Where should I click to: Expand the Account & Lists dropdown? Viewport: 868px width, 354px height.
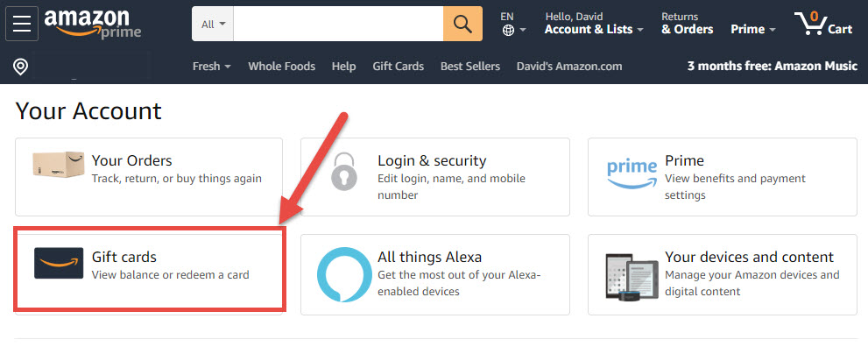[594, 29]
